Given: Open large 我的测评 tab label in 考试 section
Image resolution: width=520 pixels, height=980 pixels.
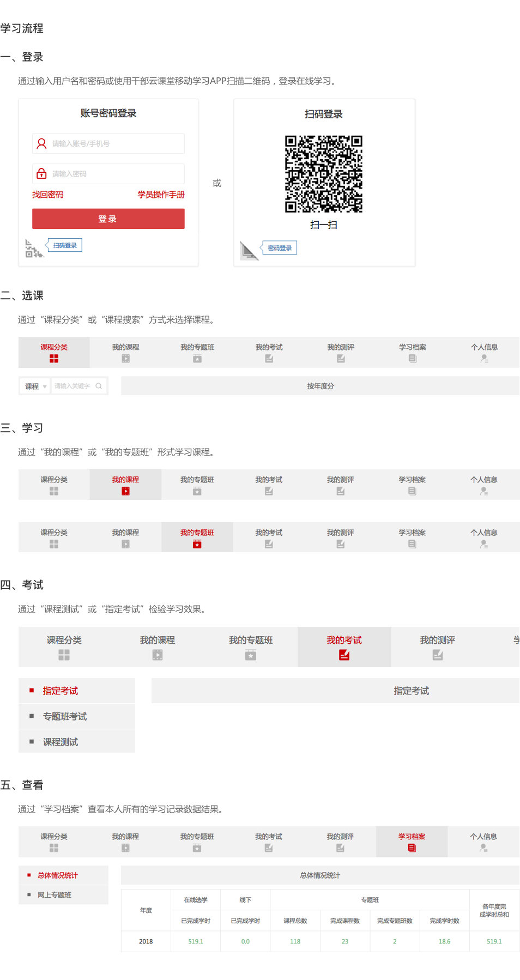Looking at the screenshot, I should (x=437, y=640).
